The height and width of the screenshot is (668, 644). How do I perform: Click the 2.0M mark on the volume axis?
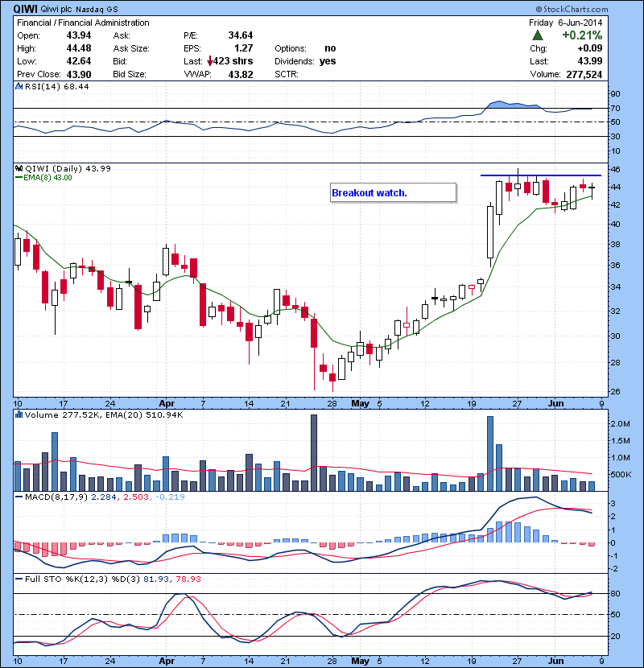click(621, 424)
